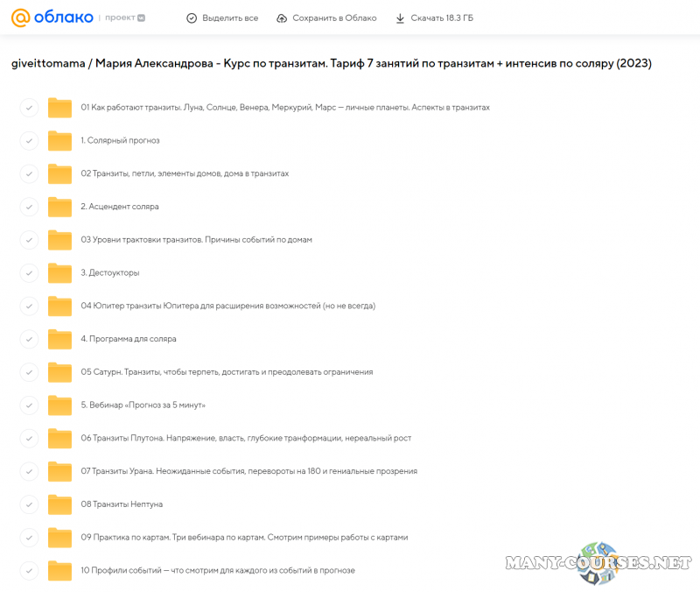Open 06 Транзиты Плутона folder link

(246, 438)
